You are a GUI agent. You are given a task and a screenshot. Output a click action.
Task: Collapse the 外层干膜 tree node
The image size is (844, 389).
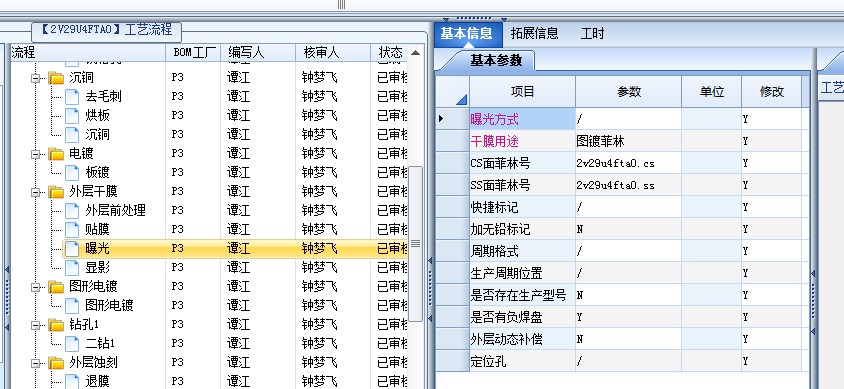[x=36, y=192]
